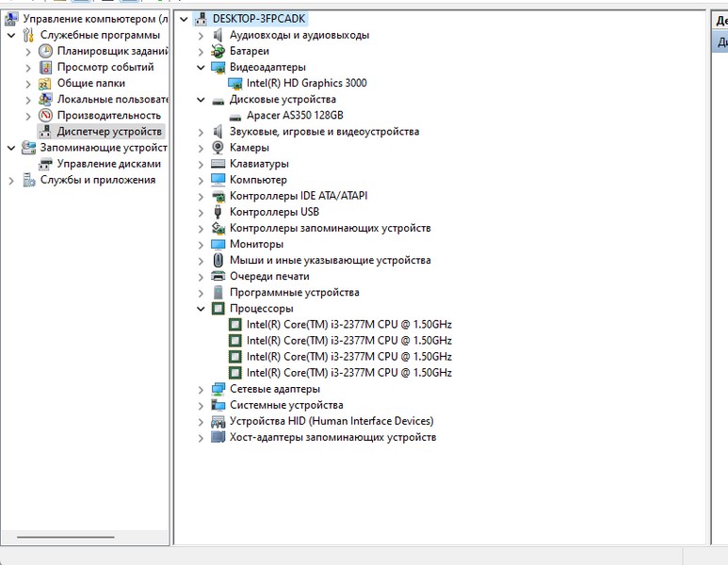Select Intel(R) HD Graphics 3000 device

[306, 83]
